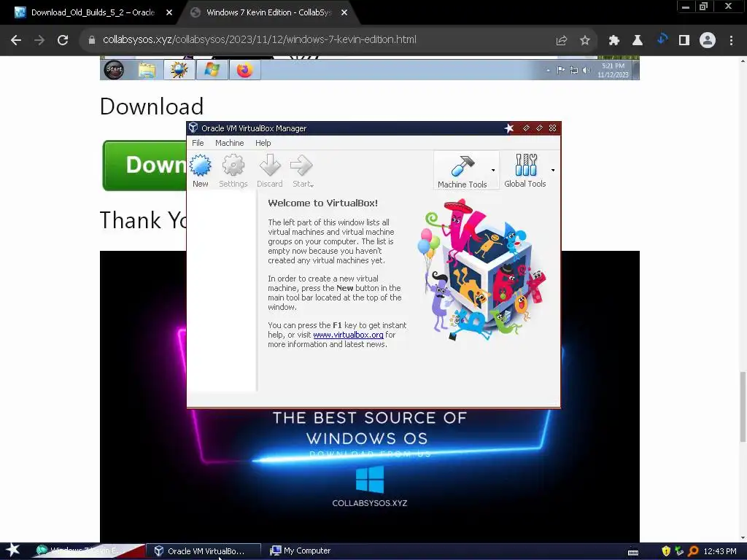
Task: Click the page vertical scrollbar thumb
Action: [742, 407]
